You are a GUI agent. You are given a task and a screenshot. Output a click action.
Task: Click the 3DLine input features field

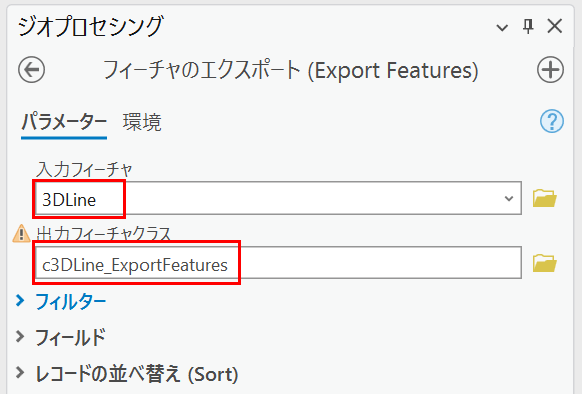pos(278,198)
